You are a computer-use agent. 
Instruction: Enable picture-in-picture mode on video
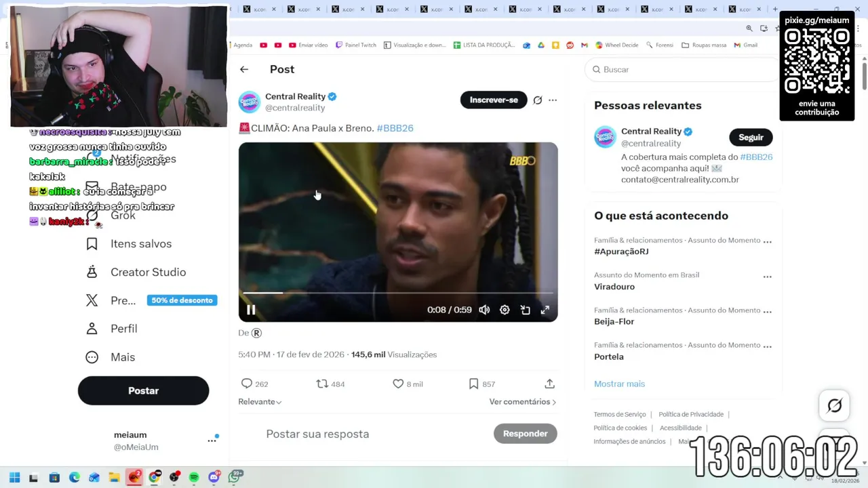click(525, 310)
